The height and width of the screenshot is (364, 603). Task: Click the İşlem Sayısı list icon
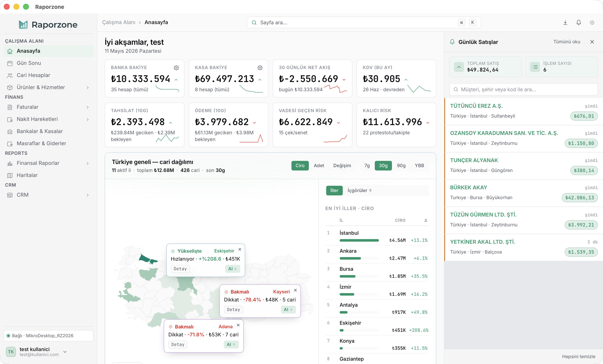[535, 67]
